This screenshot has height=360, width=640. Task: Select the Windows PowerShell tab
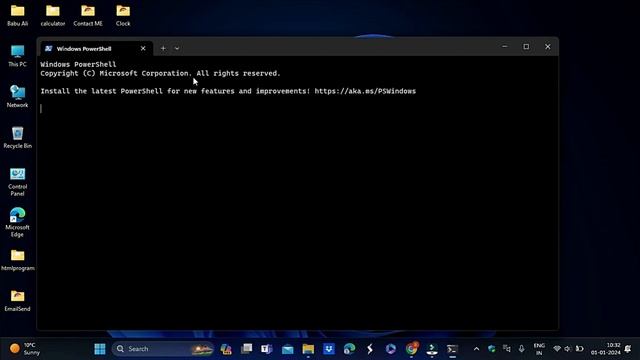tap(96, 49)
